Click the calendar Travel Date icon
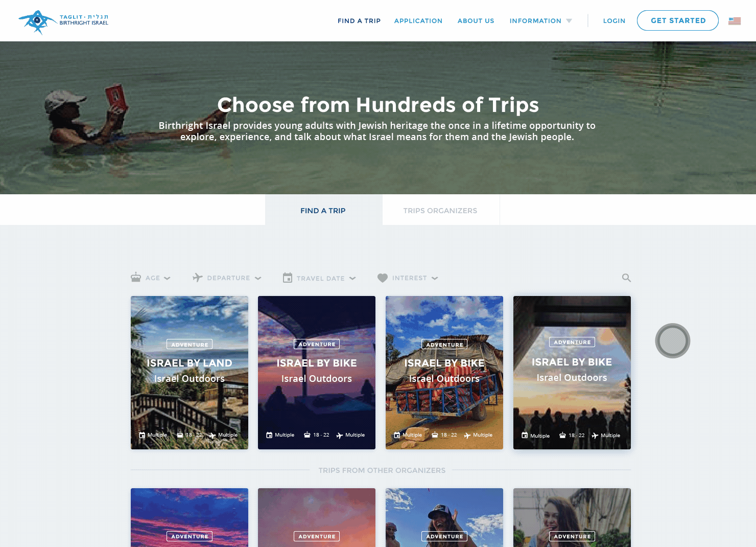This screenshot has height=547, width=756. tap(288, 278)
